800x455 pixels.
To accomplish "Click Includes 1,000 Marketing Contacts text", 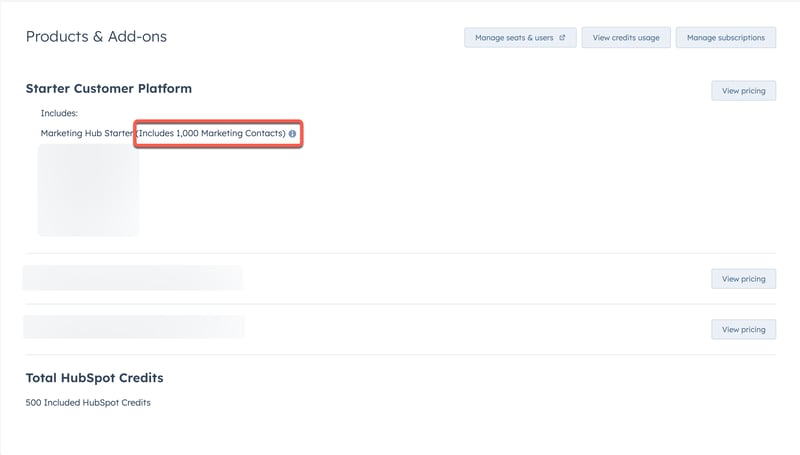I will point(211,133).
